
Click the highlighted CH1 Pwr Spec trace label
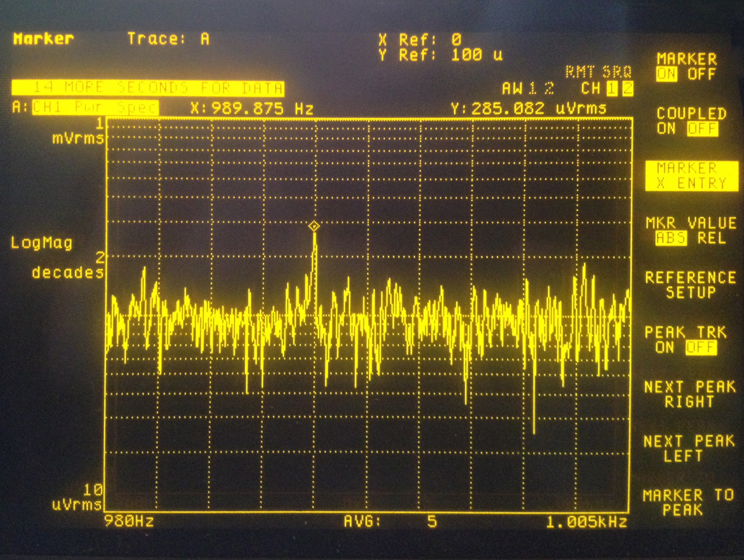(x=95, y=106)
